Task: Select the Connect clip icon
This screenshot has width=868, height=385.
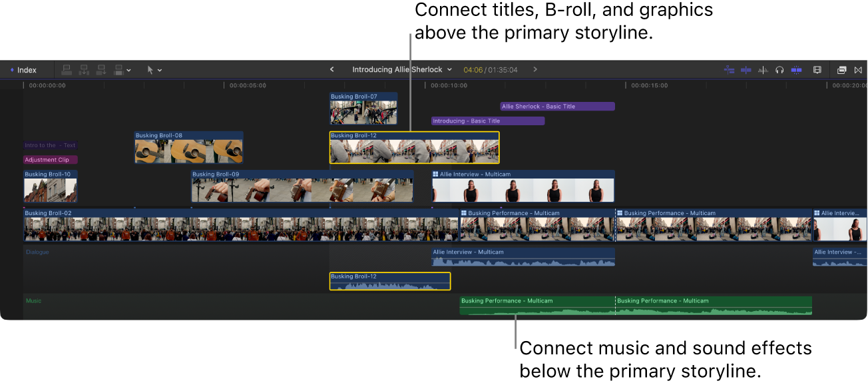Action: click(x=67, y=70)
